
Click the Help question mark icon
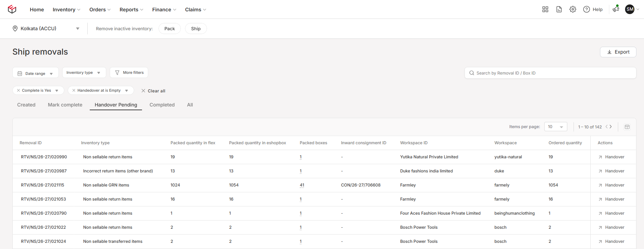(x=587, y=9)
